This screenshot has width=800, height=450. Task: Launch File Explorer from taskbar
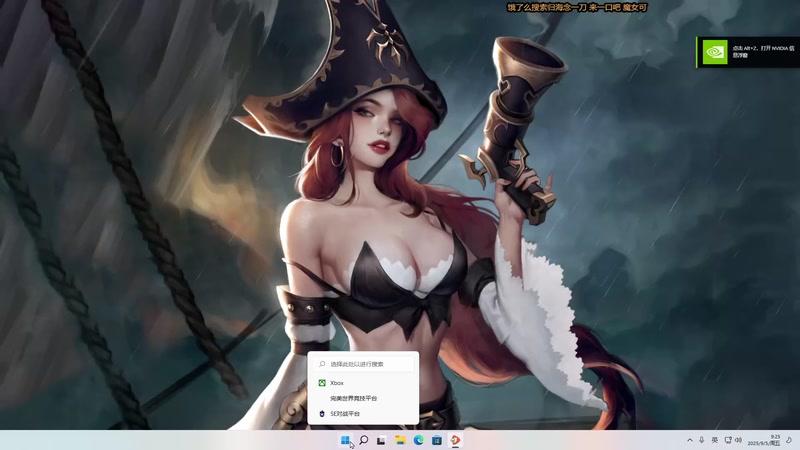(400, 440)
